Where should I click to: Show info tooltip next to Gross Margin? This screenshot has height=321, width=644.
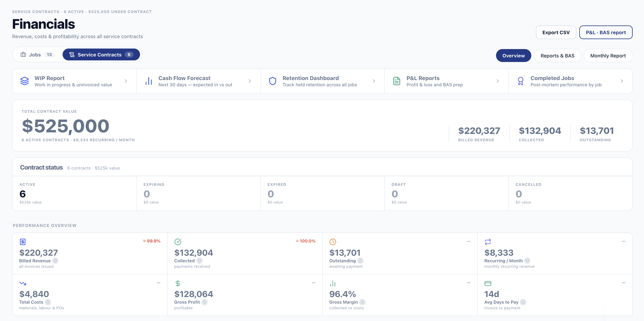(362, 302)
